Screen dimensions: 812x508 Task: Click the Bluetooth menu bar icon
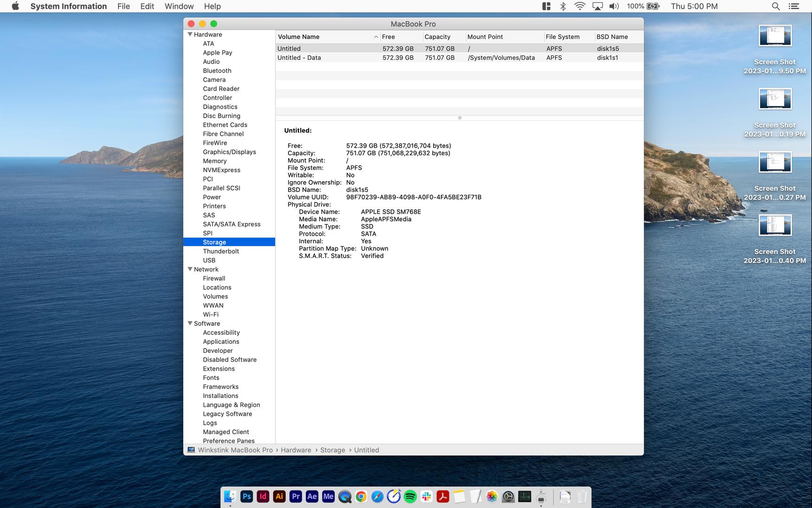[x=563, y=6]
